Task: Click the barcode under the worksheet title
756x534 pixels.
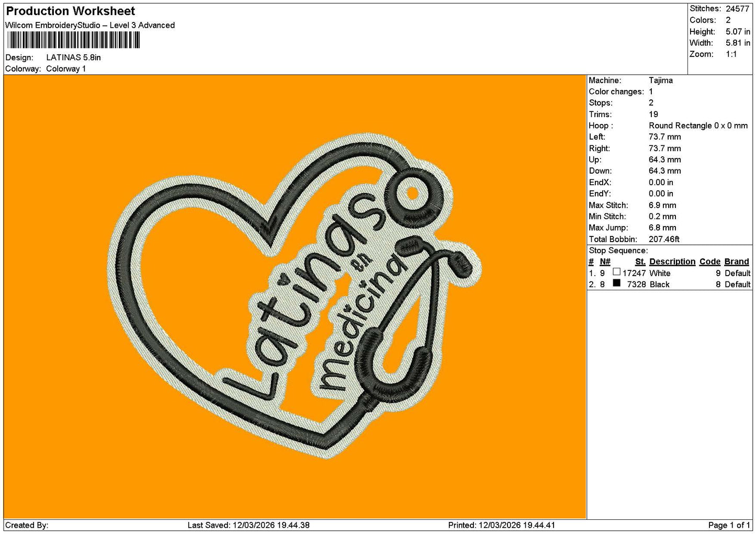Action: pyautogui.click(x=73, y=40)
